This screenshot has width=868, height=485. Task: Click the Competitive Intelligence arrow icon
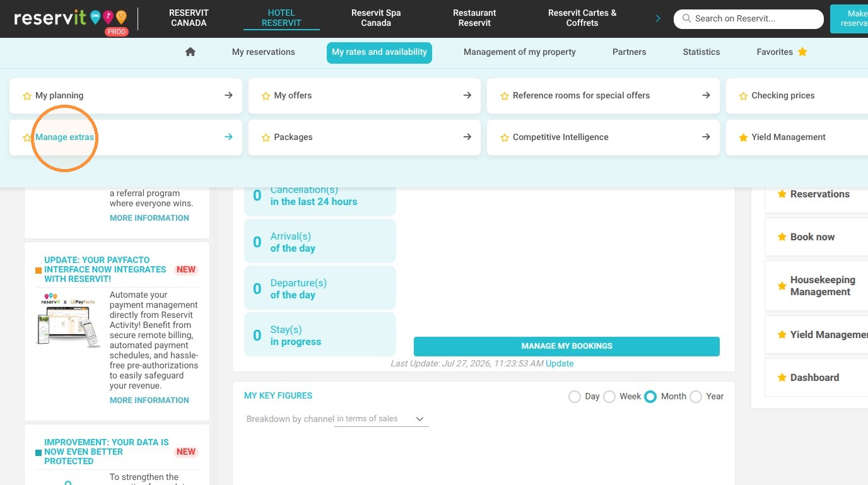pyautogui.click(x=706, y=137)
